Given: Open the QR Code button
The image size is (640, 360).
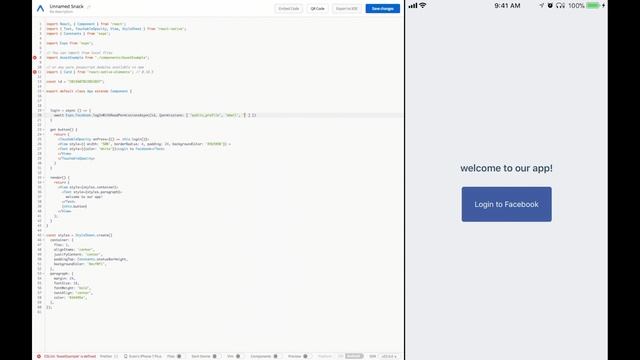Looking at the screenshot, I should [317, 9].
